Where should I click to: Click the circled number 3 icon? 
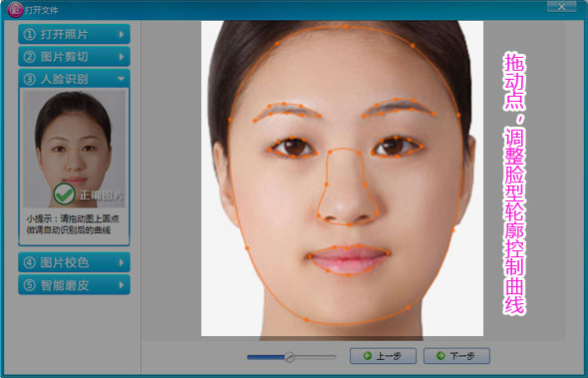click(29, 79)
